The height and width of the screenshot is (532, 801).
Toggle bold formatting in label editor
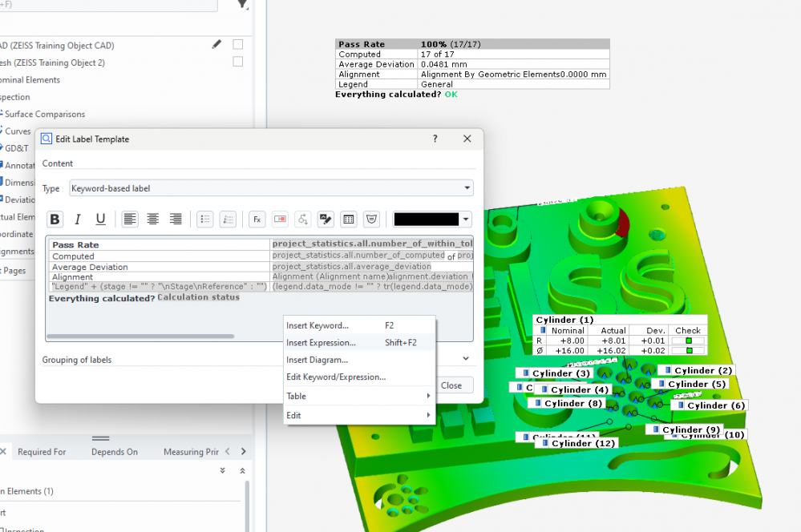coord(55,220)
